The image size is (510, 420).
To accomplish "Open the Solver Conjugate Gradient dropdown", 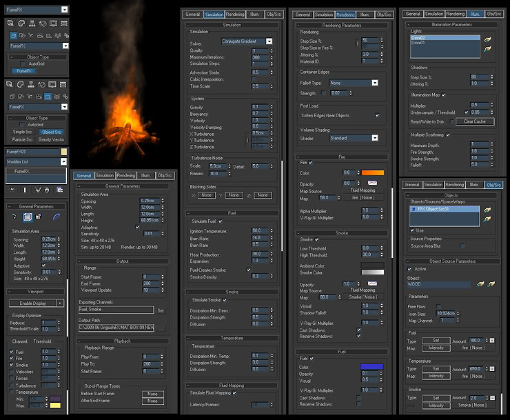I will coord(247,41).
